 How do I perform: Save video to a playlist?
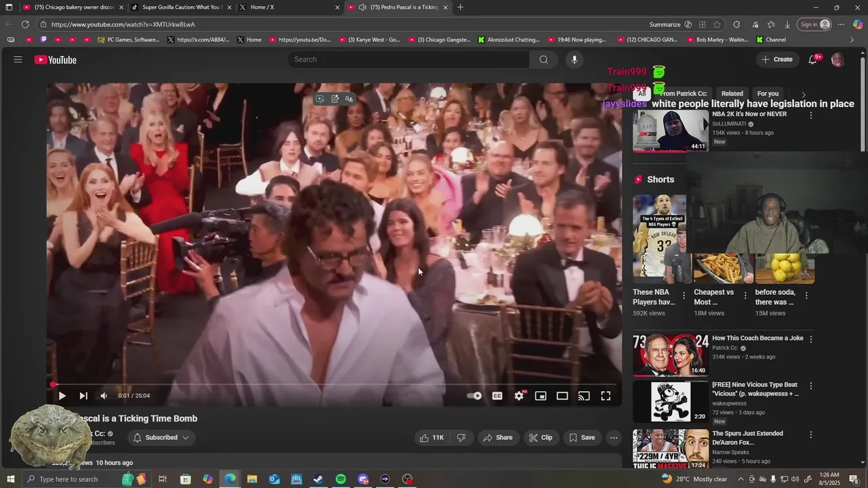coord(582,438)
